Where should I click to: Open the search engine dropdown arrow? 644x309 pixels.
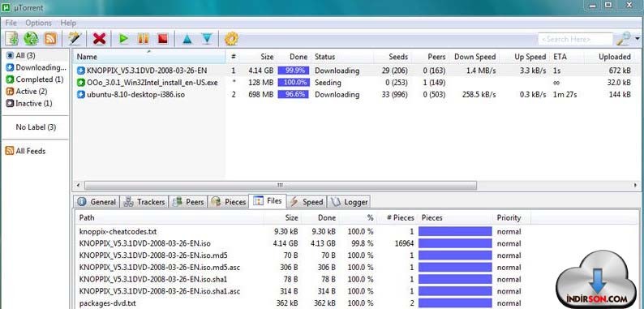tap(638, 39)
